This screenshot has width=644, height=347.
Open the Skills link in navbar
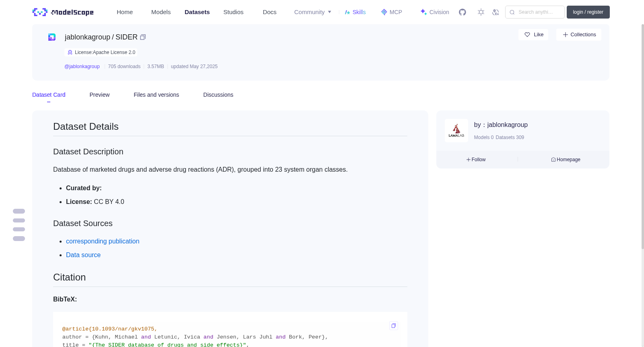[355, 12]
